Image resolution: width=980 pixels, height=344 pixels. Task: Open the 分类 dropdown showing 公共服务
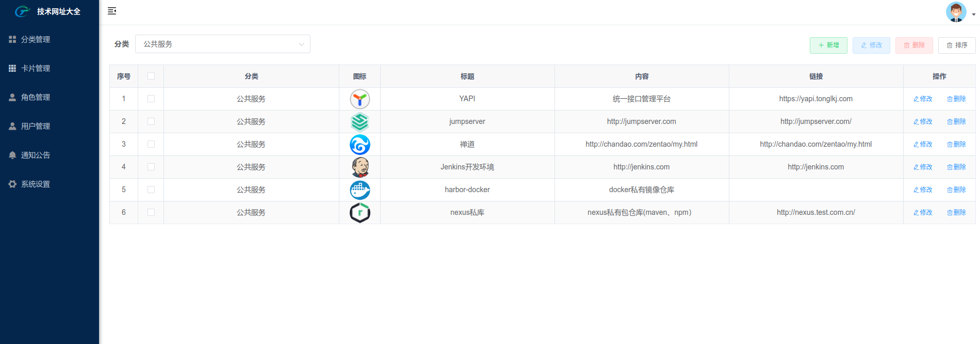pos(222,44)
